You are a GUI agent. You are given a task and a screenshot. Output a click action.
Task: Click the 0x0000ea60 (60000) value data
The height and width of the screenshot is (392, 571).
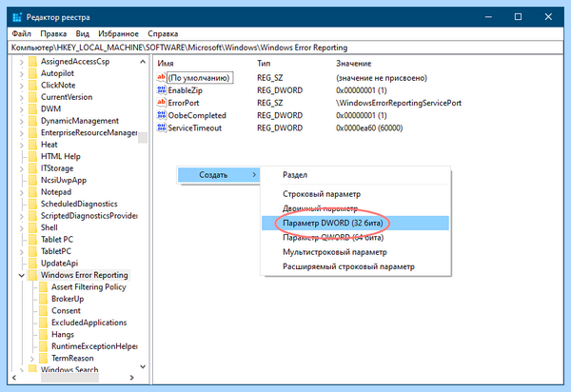[x=369, y=127]
